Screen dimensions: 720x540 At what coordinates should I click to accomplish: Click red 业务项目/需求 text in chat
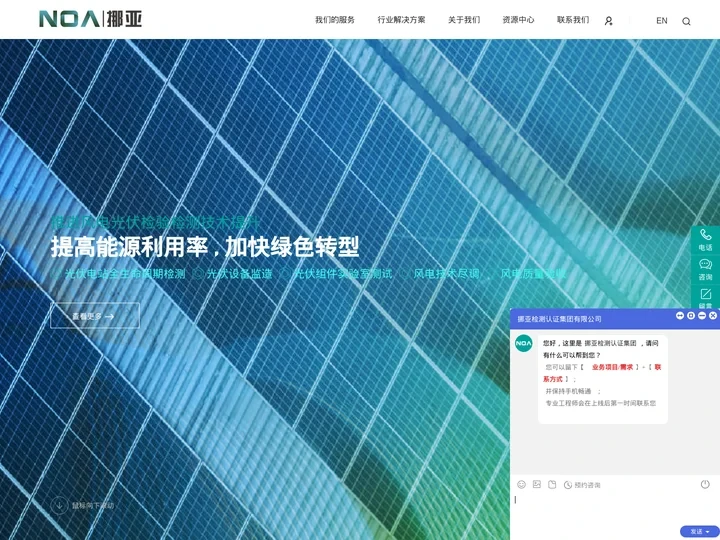click(613, 367)
